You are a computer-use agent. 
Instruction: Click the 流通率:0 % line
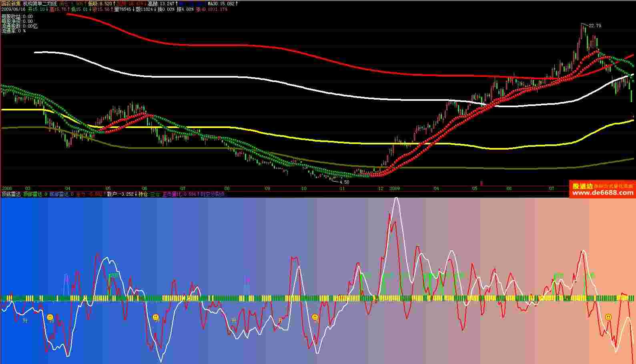pyautogui.click(x=13, y=31)
